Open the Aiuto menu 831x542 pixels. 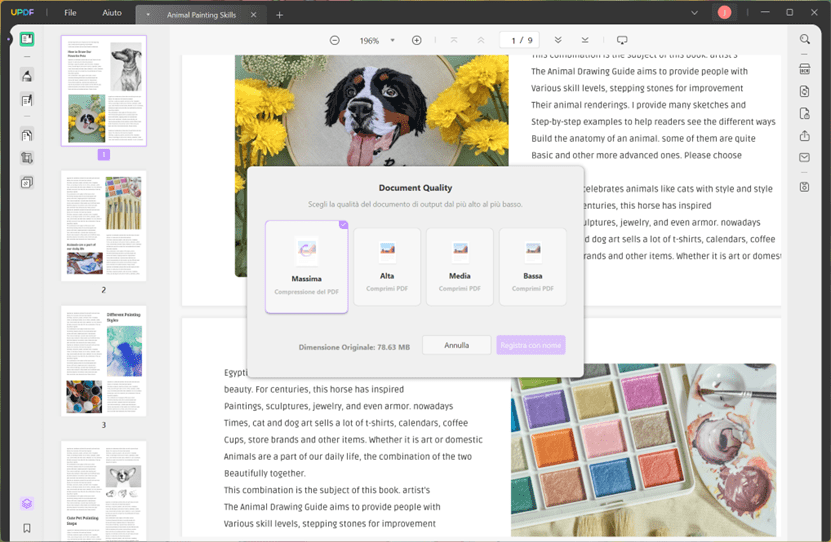pyautogui.click(x=112, y=13)
